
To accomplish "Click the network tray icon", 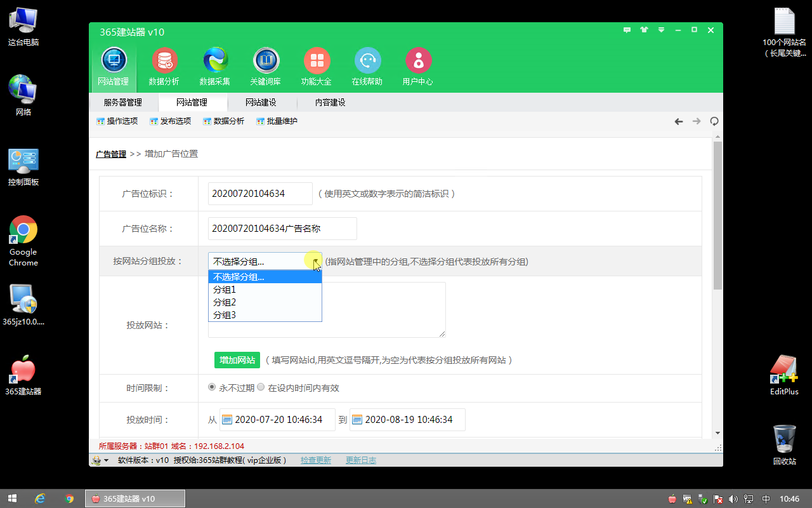I will (x=749, y=499).
